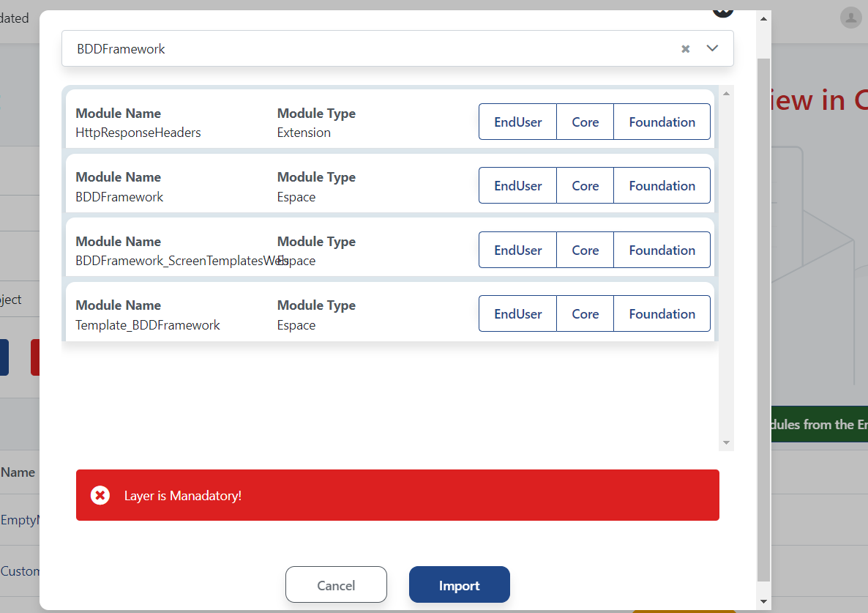Image resolution: width=868 pixels, height=613 pixels.
Task: Click the user profile avatar icon
Action: (x=850, y=18)
